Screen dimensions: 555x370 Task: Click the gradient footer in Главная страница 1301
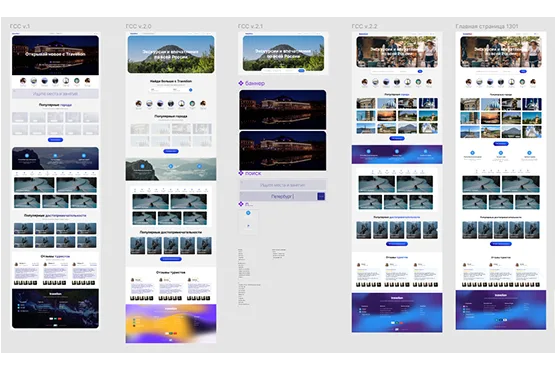tap(500, 310)
